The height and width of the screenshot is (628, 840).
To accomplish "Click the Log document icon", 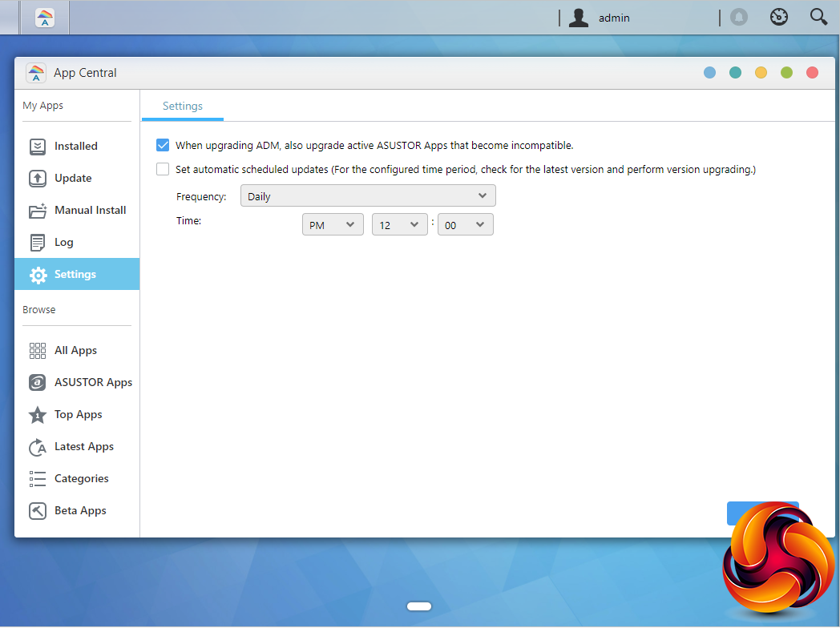I will click(38, 243).
